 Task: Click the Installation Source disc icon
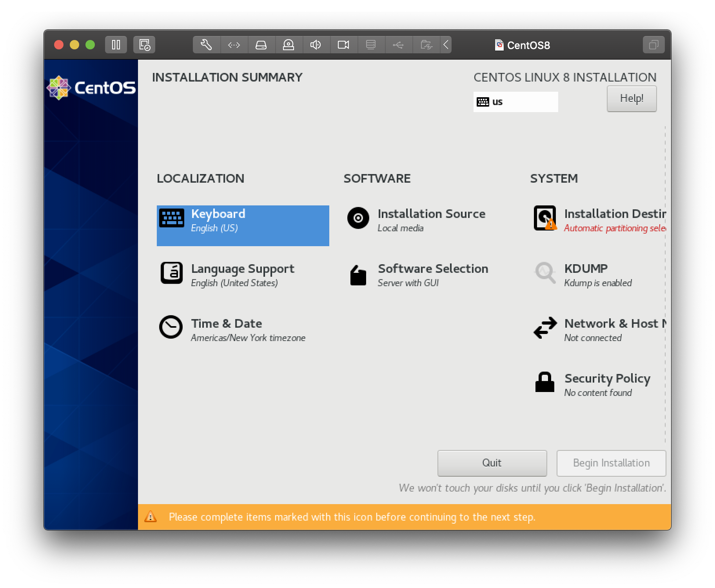click(x=358, y=218)
